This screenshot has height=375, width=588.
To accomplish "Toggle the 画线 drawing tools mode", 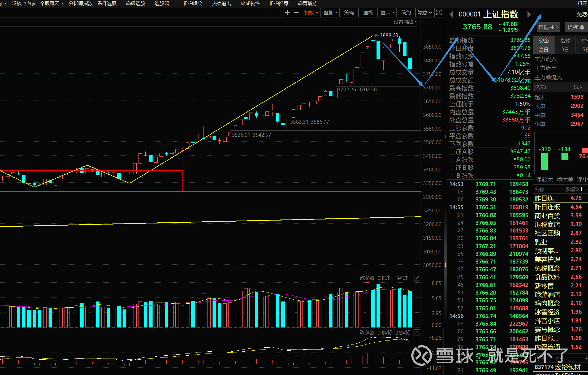I will (x=368, y=12).
